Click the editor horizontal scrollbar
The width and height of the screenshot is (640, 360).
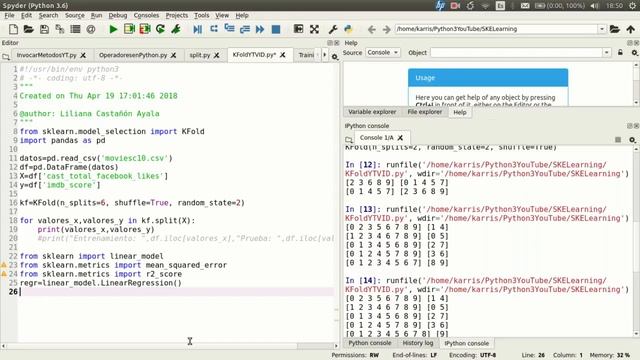click(169, 346)
